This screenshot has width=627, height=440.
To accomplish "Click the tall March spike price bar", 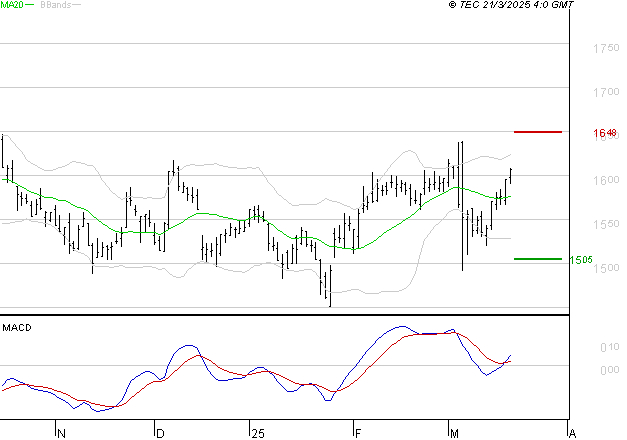I will [462, 206].
